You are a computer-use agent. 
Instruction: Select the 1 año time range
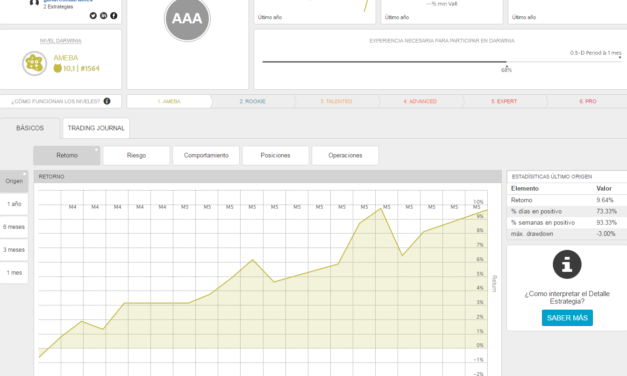tap(14, 204)
